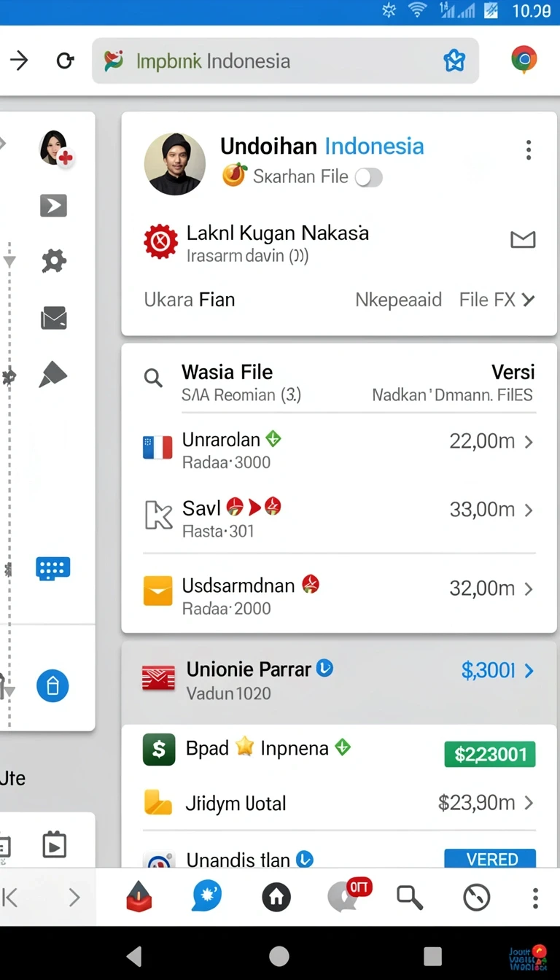
Task: Click the blue VERED button
Action: (490, 858)
